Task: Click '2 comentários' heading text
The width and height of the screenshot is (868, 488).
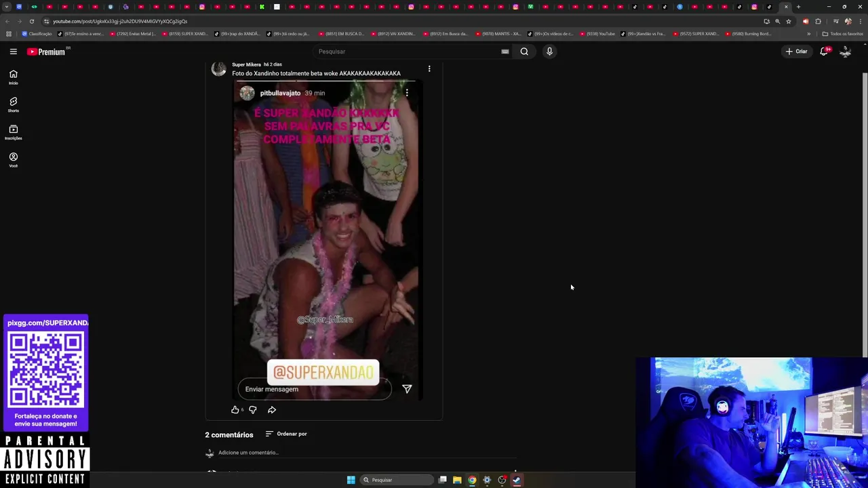Action: pyautogui.click(x=229, y=435)
